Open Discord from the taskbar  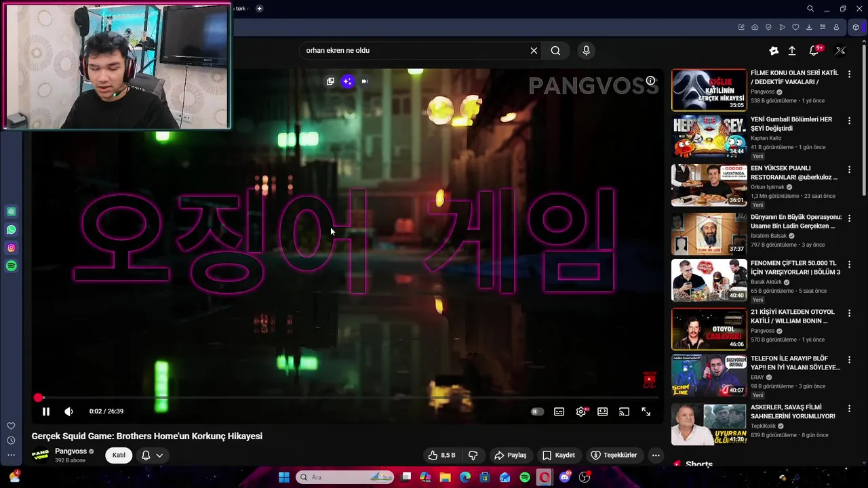(x=565, y=477)
